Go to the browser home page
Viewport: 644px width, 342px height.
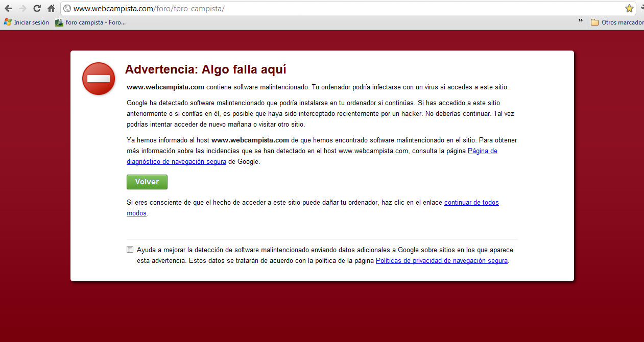[51, 8]
